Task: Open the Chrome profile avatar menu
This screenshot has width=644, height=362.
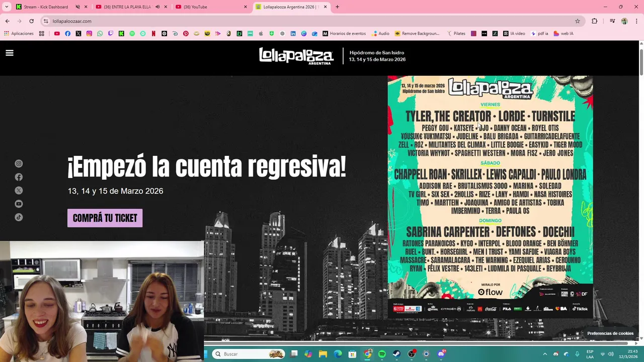Action: click(624, 21)
